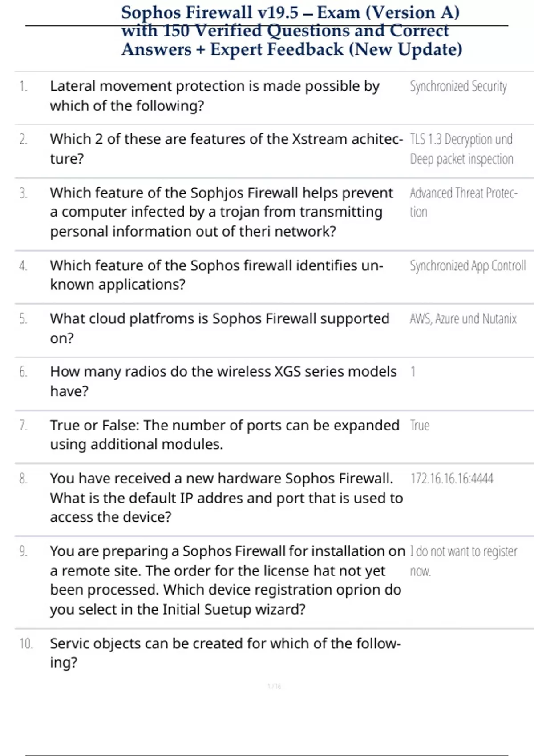The image size is (534, 756).
Task: Select the 'True' answer for question 7
Action: (420, 426)
